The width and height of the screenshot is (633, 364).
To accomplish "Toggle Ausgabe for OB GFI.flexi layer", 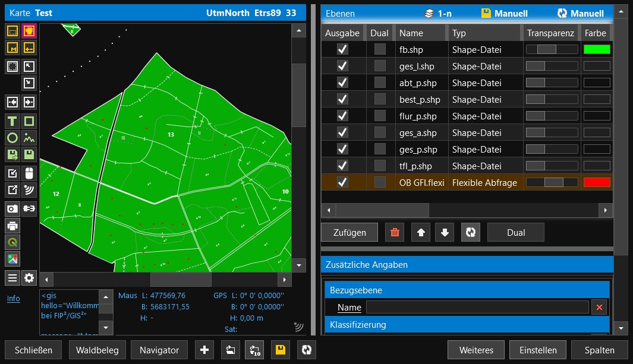I will click(342, 183).
